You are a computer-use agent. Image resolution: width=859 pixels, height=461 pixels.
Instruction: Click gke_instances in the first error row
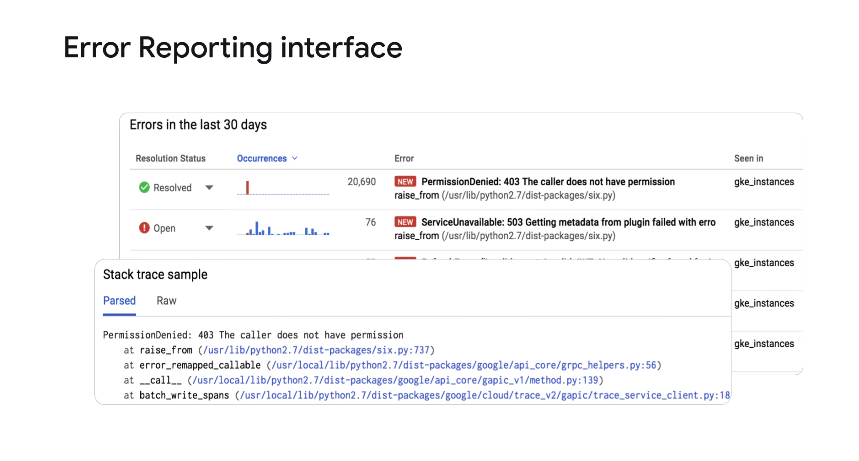pyautogui.click(x=764, y=182)
